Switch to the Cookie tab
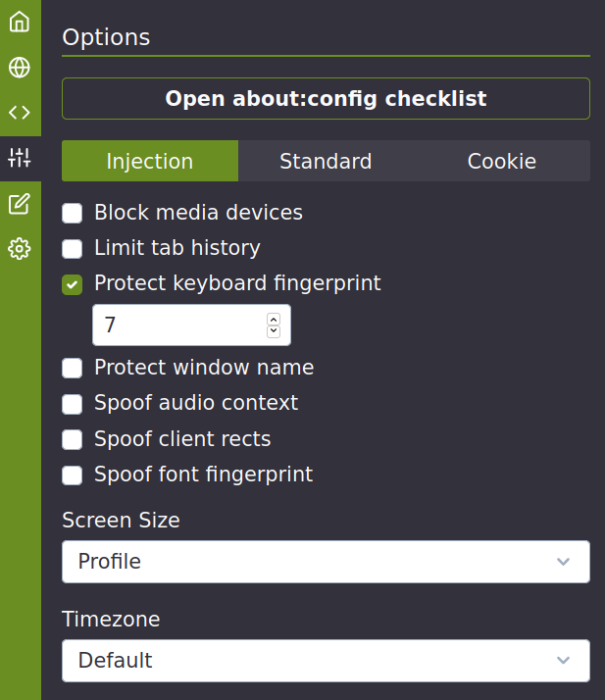Image resolution: width=605 pixels, height=700 pixels. click(501, 162)
